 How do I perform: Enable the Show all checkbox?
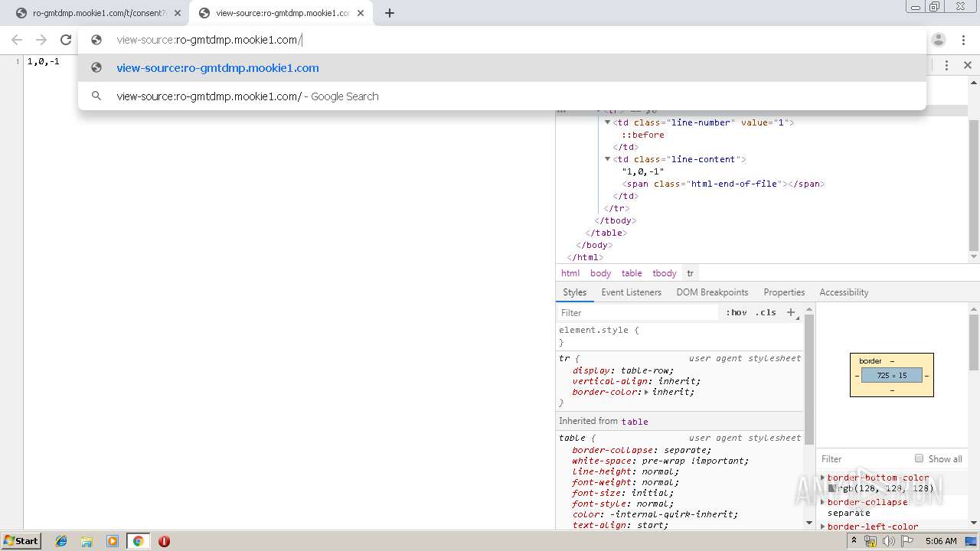[919, 458]
